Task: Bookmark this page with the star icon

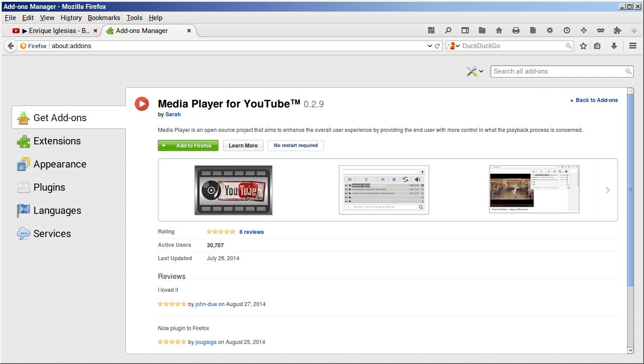Action: [583, 46]
